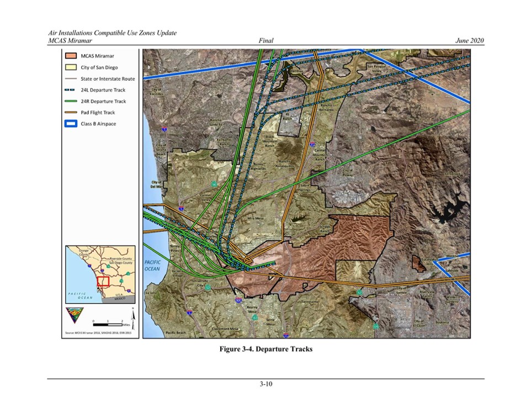
Task: Click the 'City of El Cajon' map label
Action: (x=419, y=323)
